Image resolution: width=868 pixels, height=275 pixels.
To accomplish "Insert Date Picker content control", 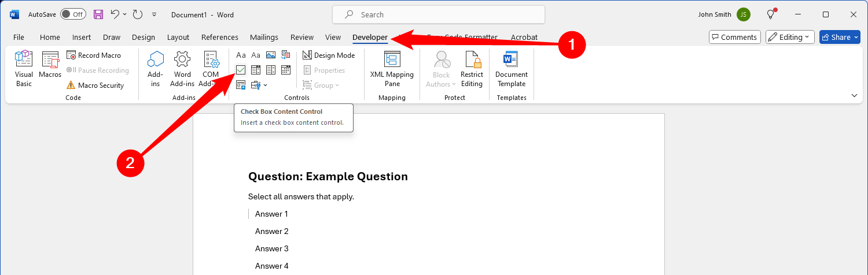I will [286, 70].
